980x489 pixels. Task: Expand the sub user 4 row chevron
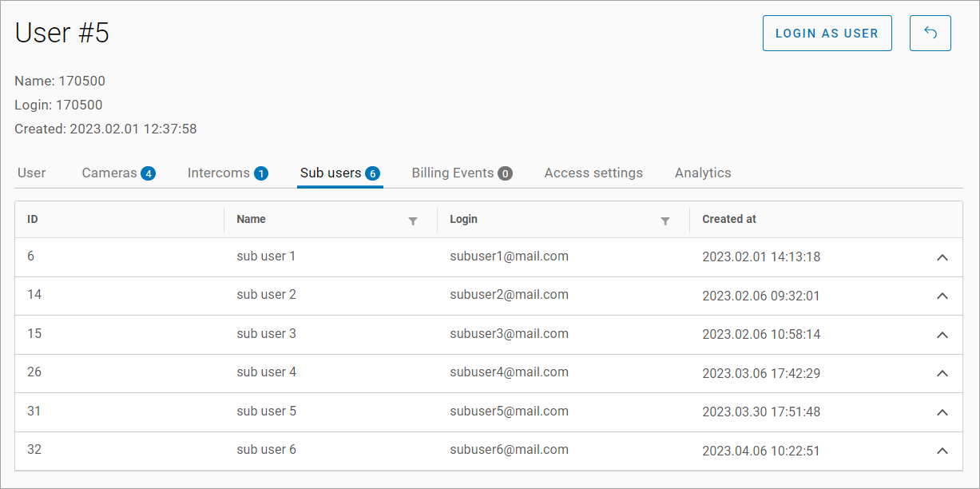[x=942, y=373]
